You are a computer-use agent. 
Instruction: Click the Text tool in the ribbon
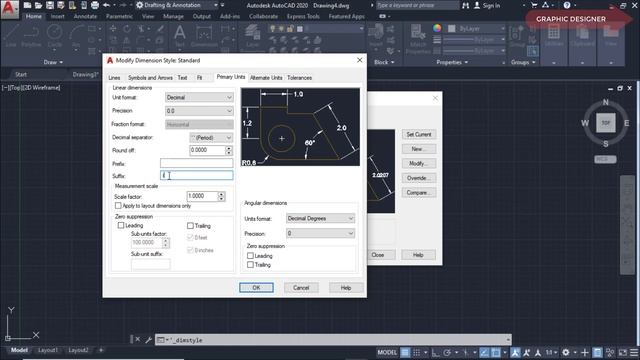pos(180,36)
